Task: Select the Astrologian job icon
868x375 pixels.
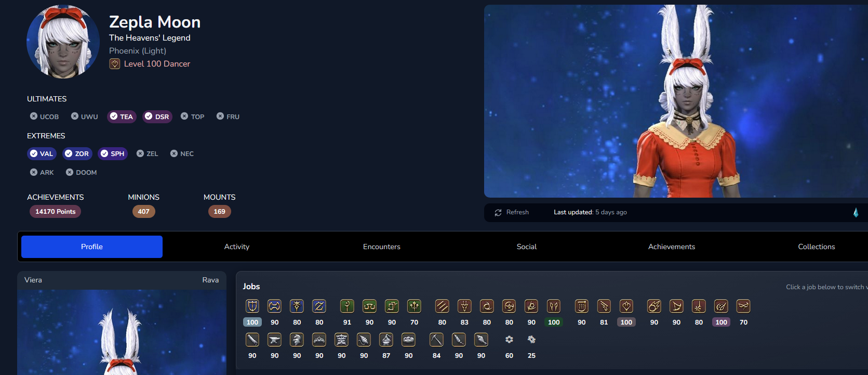Action: 392,306
